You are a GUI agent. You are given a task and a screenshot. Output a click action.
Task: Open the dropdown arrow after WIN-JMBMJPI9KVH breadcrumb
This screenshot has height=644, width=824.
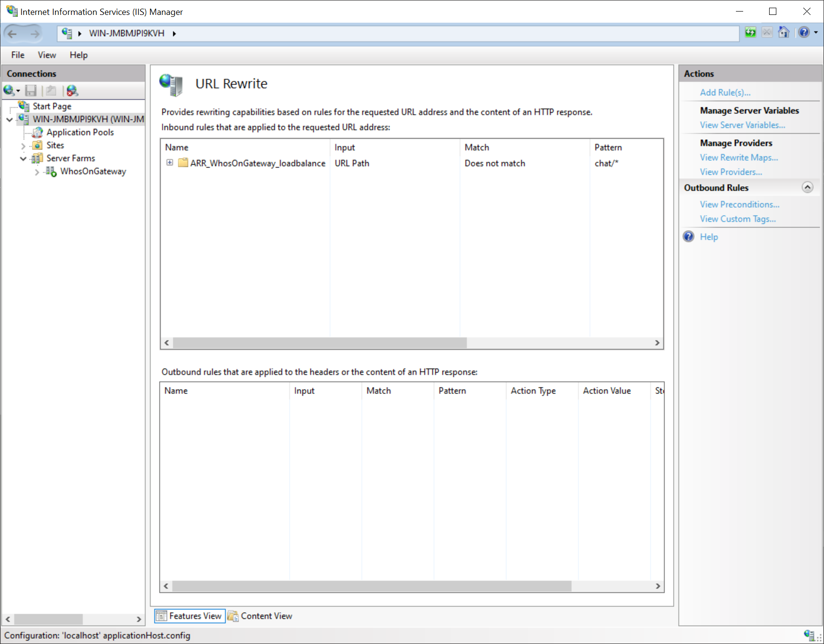(x=174, y=34)
